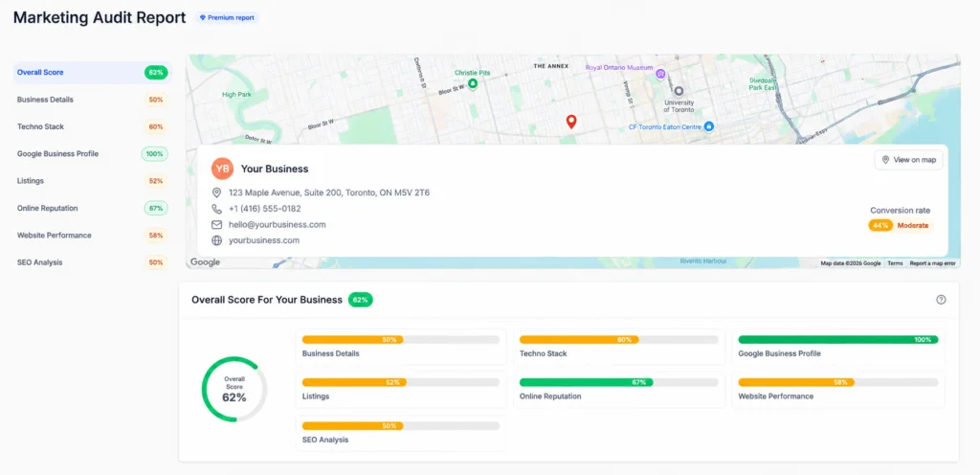Viewport: 980px width, 475px height.
Task: Open Online Reputation sidebar item
Action: (x=92, y=208)
